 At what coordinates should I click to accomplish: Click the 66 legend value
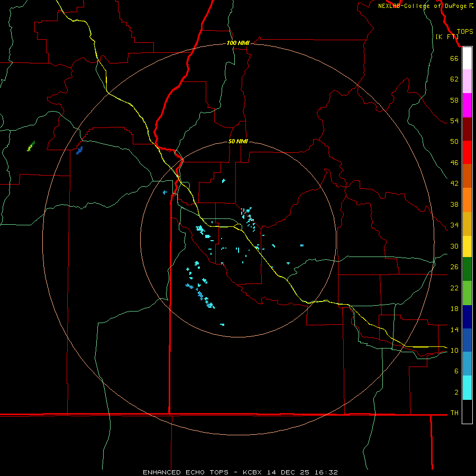click(454, 58)
